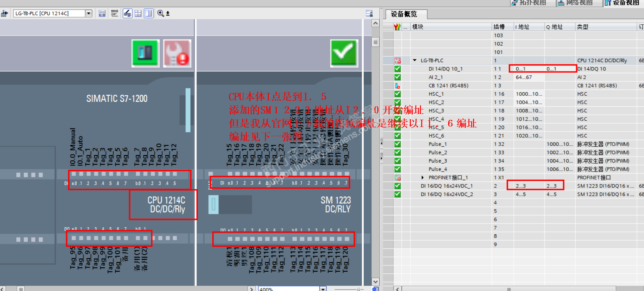Click the green checkmark above SM 1223

[x=344, y=53]
